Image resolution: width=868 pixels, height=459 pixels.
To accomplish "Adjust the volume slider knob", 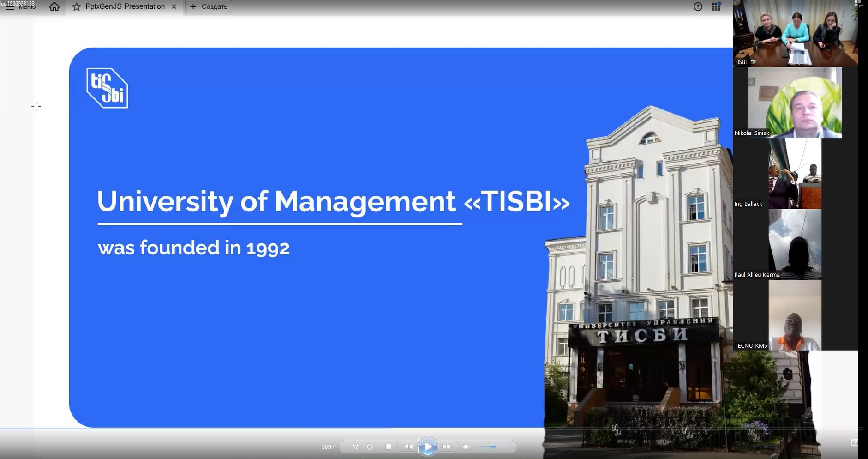I will coord(493,447).
